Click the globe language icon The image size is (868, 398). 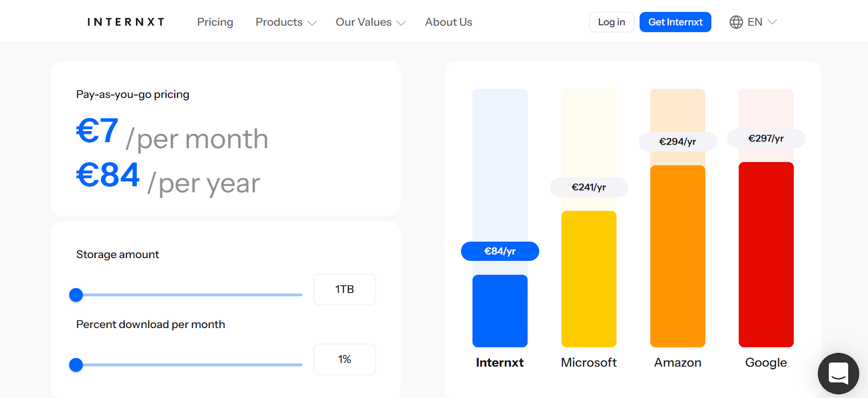pos(736,22)
